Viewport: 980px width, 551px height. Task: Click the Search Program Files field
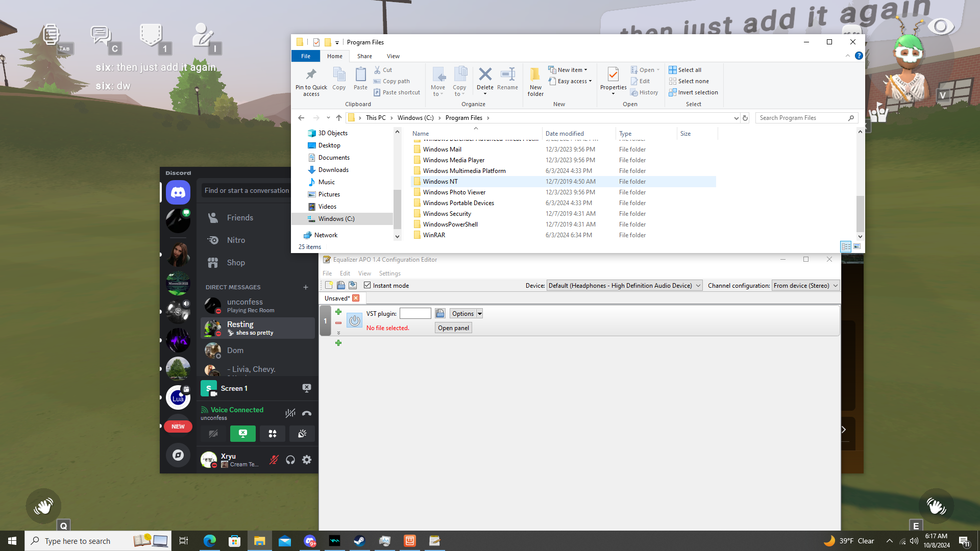[801, 118]
